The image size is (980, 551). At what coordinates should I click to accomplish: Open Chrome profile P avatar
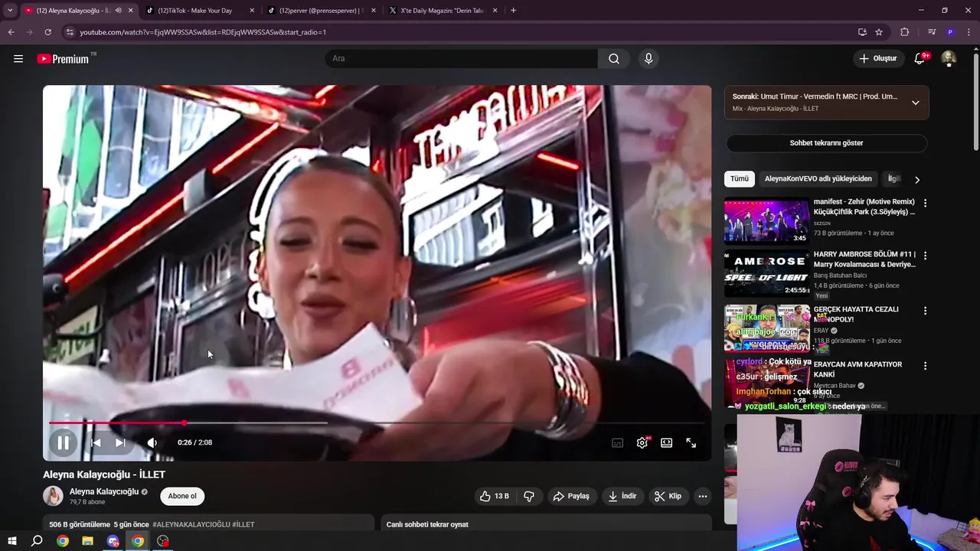tap(950, 32)
